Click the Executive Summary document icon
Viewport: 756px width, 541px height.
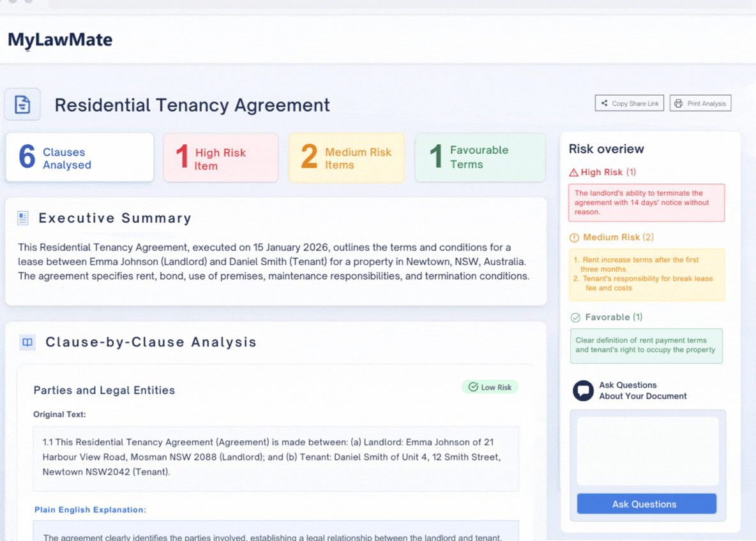(x=23, y=218)
